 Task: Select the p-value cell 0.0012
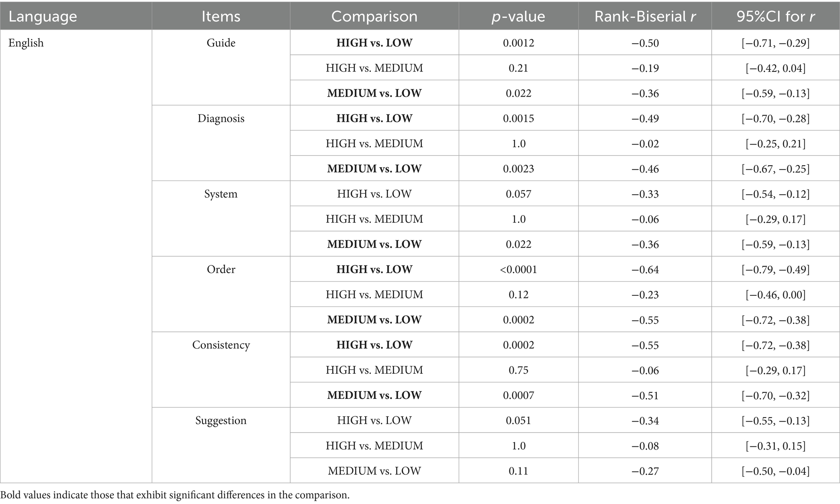point(518,43)
